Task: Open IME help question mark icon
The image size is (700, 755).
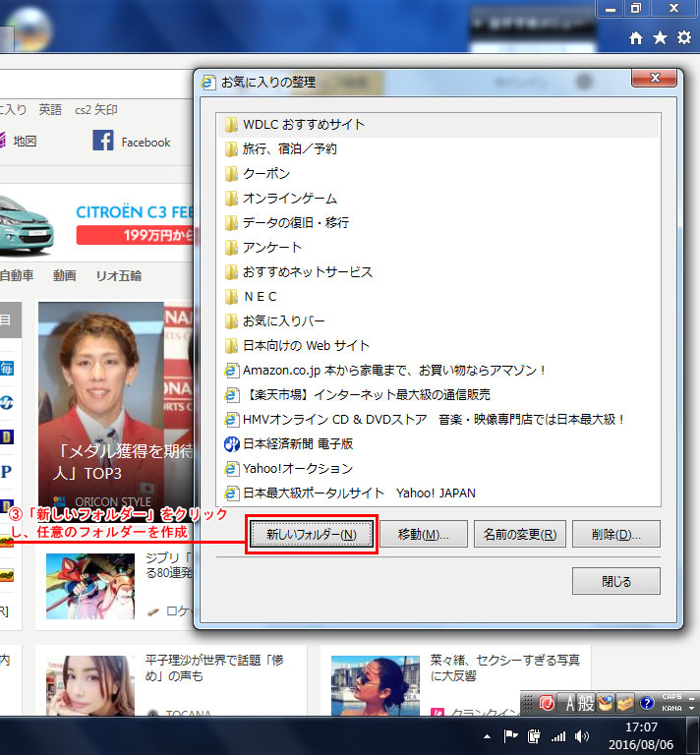Action: (647, 703)
